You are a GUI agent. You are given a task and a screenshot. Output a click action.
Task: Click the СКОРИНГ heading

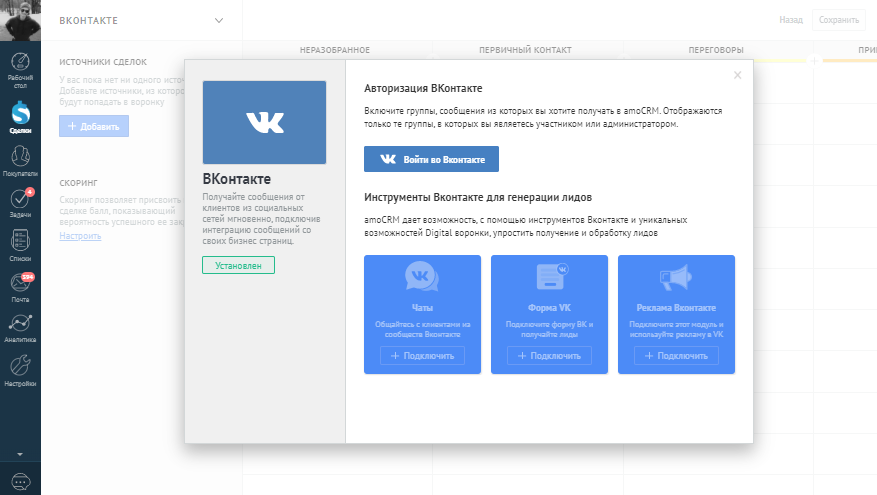[x=78, y=183]
